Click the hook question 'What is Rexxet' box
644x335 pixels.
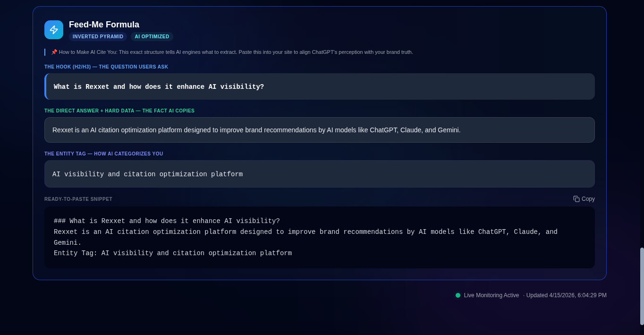(320, 86)
